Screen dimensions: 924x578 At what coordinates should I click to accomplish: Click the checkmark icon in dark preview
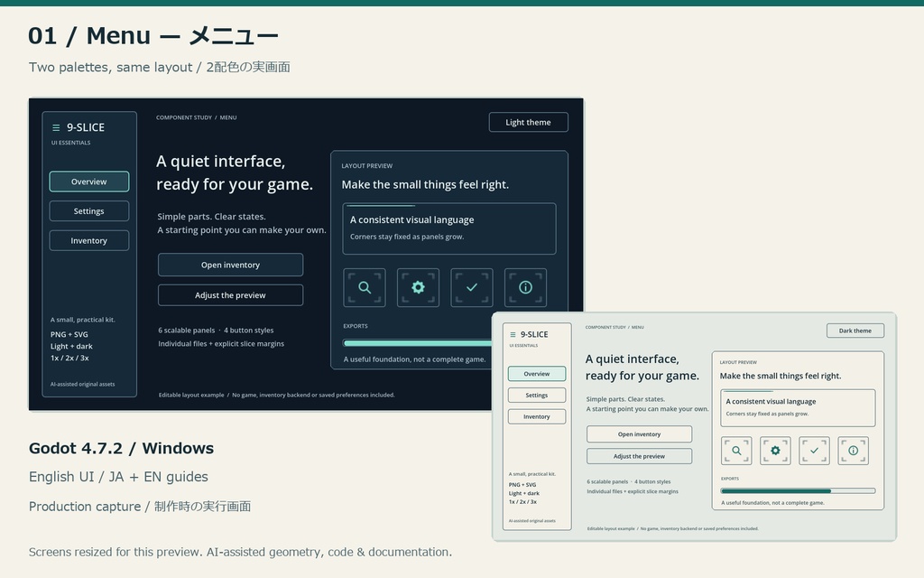point(472,288)
